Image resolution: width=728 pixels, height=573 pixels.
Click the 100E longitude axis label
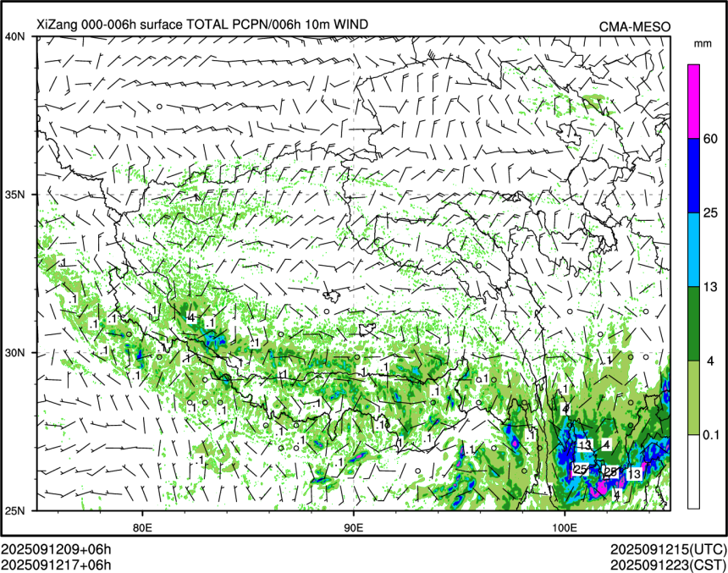coord(564,527)
